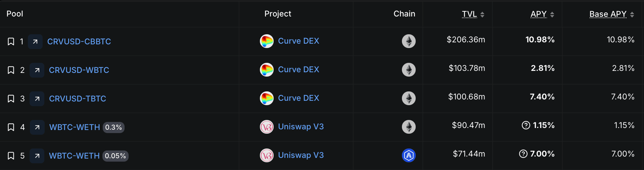Screen dimensions: 644x170
Task: Toggle bookmark on CRVUSD-TBTC pool
Action: (x=11, y=99)
